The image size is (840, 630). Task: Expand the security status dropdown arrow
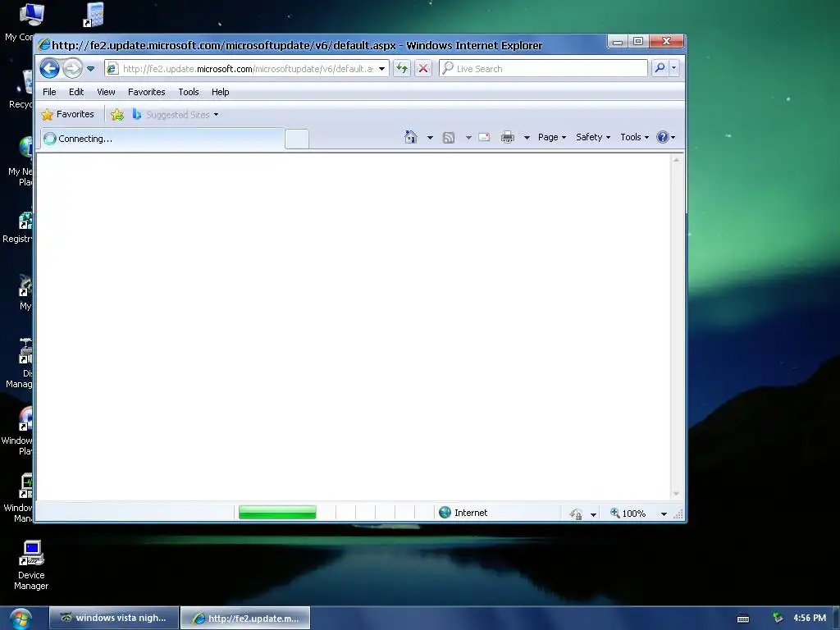point(593,514)
